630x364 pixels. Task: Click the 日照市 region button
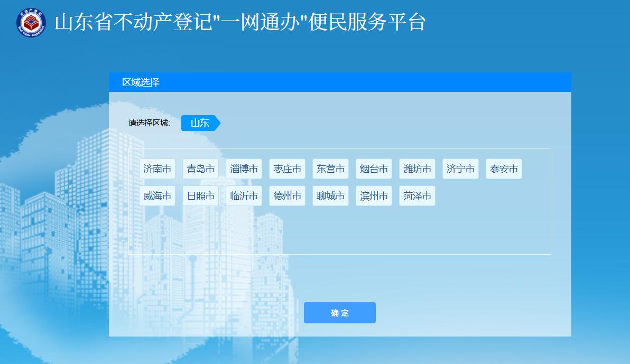pos(201,196)
